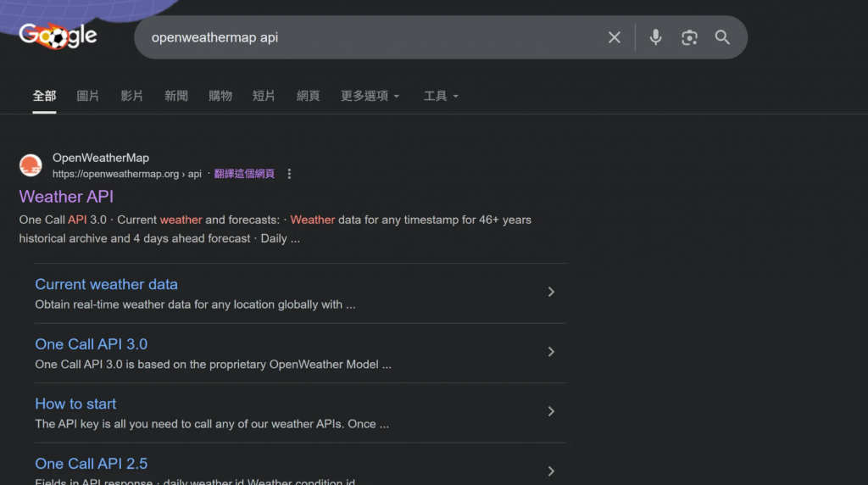This screenshot has width=868, height=485.
Task: Click chevron on Current weather data row
Action: click(x=551, y=292)
